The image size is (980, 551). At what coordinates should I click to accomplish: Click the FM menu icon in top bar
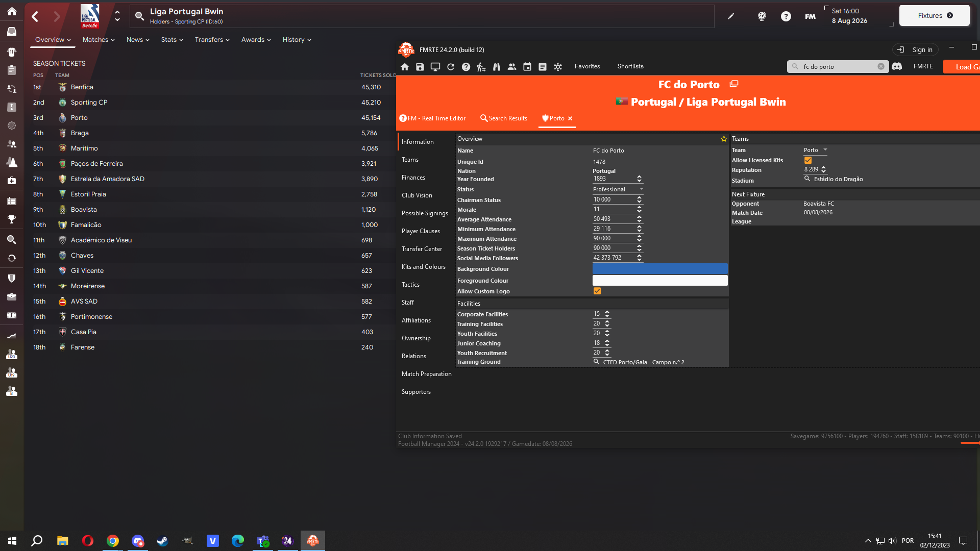(x=810, y=16)
